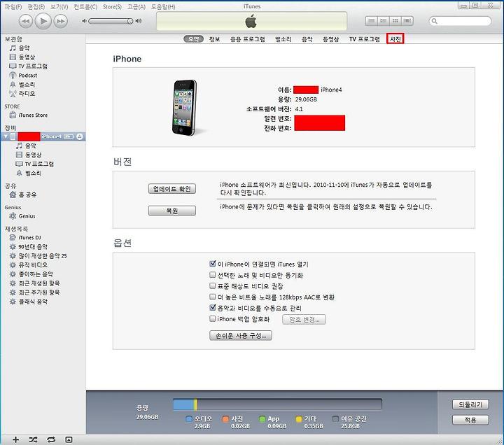Click the play button

click(x=43, y=21)
